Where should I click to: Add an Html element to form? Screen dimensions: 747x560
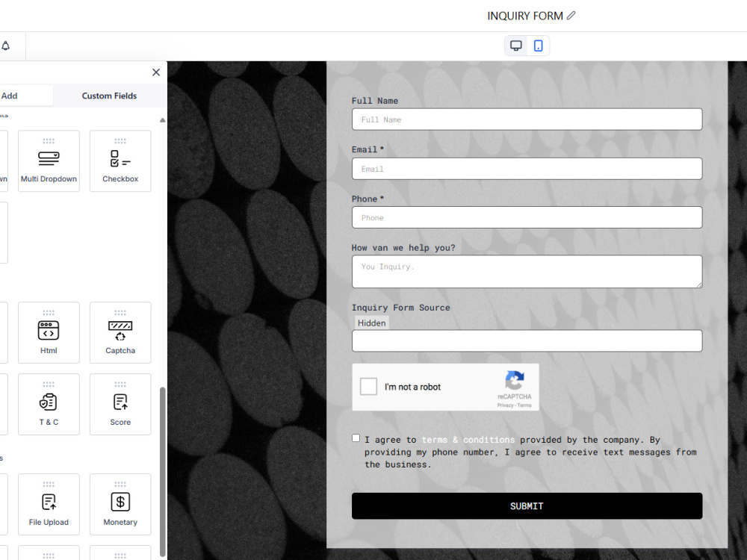(49, 332)
